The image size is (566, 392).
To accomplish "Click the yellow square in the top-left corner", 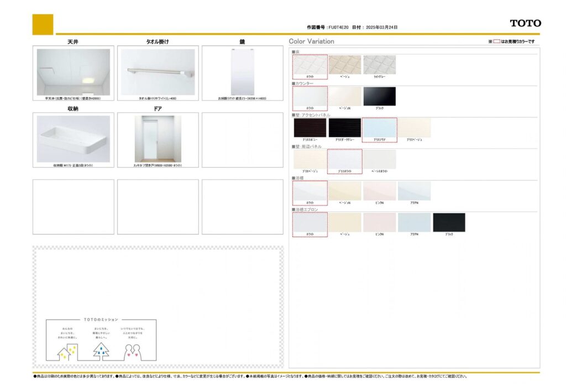I will pos(43,24).
